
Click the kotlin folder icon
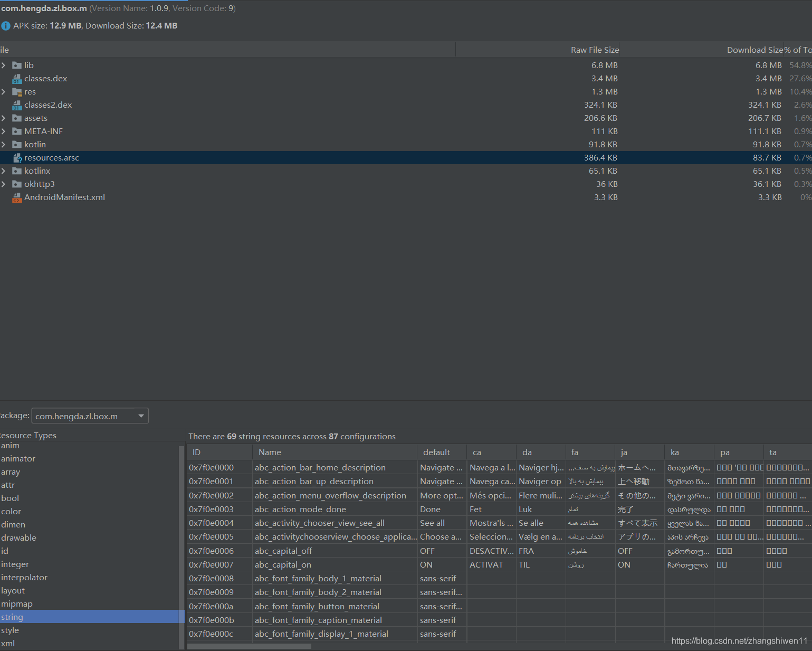tap(17, 145)
